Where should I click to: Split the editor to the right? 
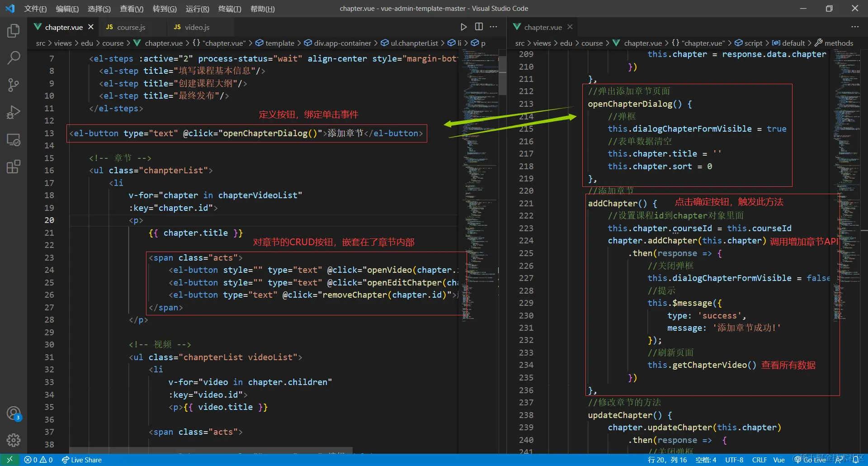coord(479,27)
